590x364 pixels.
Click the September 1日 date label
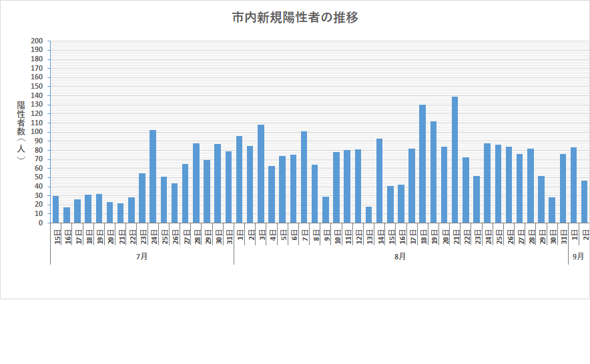575,235
